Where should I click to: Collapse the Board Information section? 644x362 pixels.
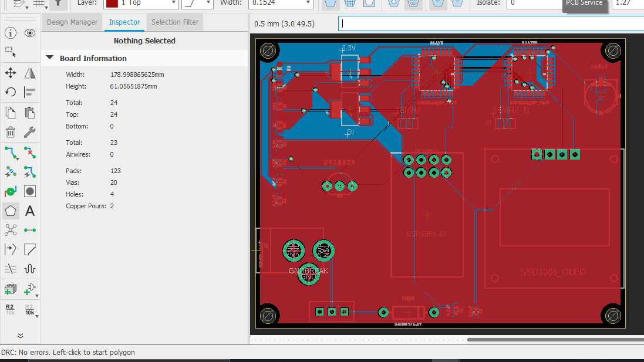pyautogui.click(x=50, y=58)
